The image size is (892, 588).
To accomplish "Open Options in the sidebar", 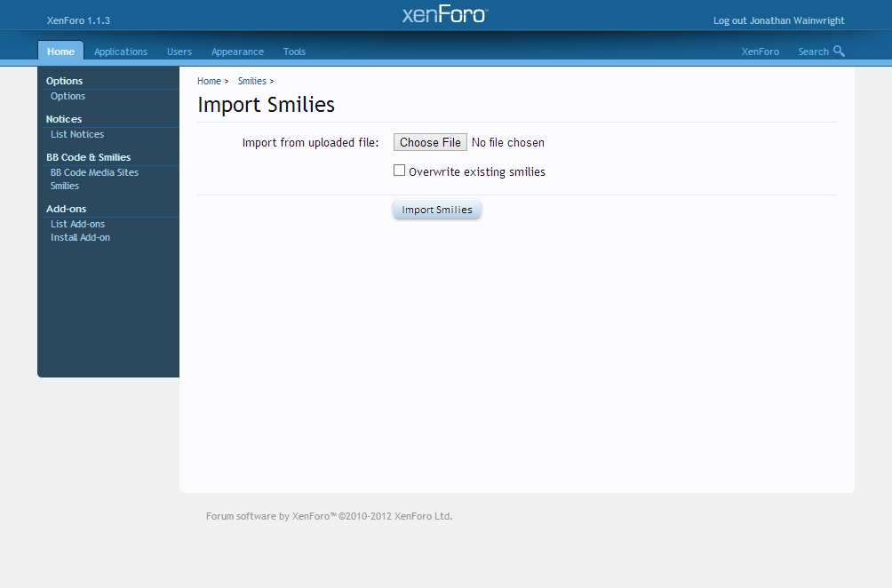I will 68,96.
